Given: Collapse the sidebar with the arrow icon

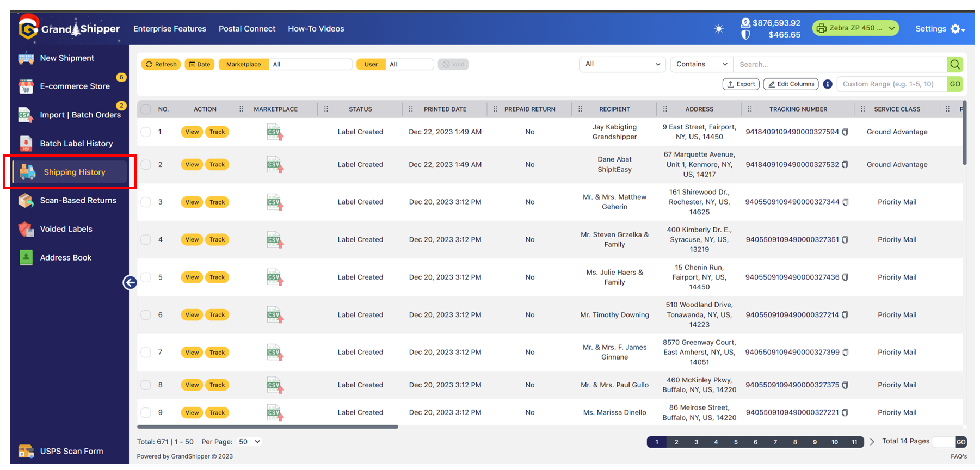Looking at the screenshot, I should pyautogui.click(x=130, y=282).
